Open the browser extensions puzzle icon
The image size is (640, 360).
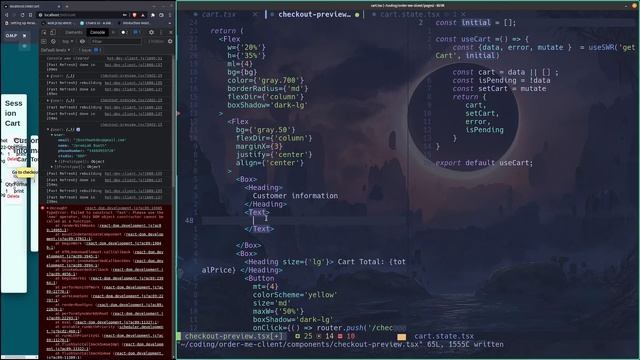[x=153, y=15]
